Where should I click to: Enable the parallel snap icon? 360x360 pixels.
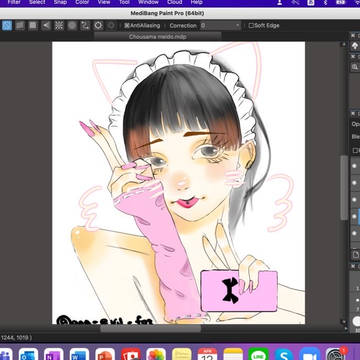coord(20,26)
